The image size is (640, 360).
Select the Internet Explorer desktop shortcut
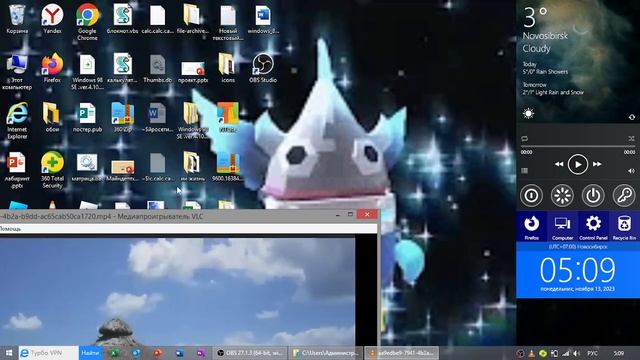[17, 121]
